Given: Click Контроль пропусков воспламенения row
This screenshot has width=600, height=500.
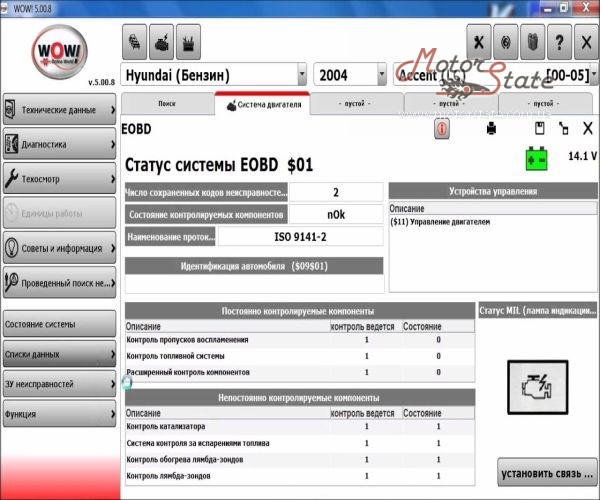Looking at the screenshot, I should point(300,340).
